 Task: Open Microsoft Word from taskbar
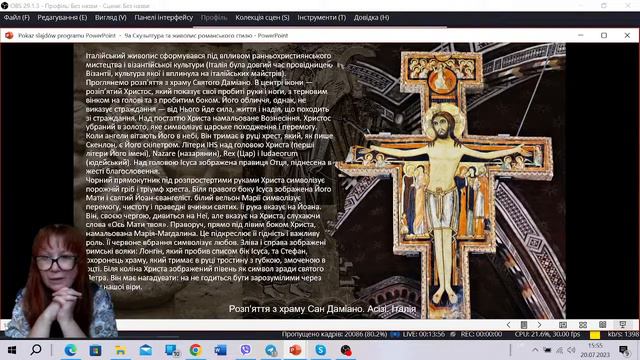[220, 350]
